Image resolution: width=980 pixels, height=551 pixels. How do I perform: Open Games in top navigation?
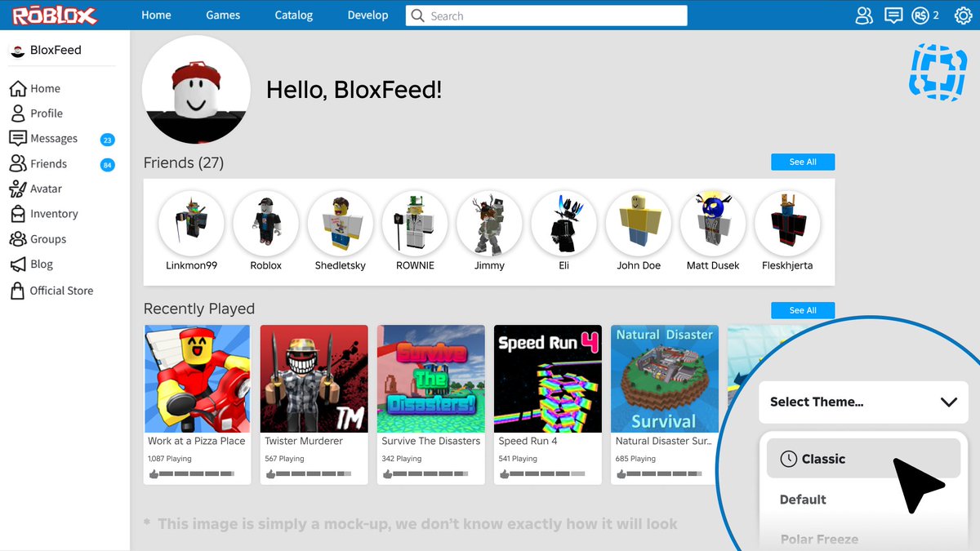point(223,16)
